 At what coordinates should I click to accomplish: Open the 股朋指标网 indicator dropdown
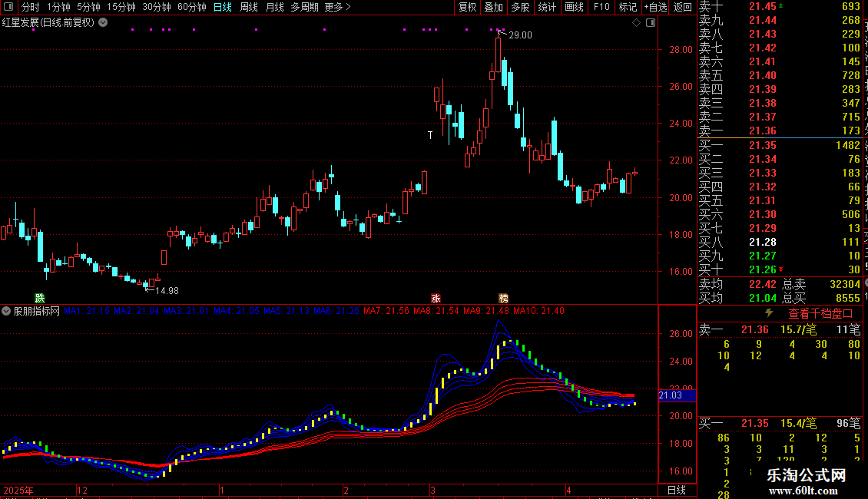coord(6,311)
